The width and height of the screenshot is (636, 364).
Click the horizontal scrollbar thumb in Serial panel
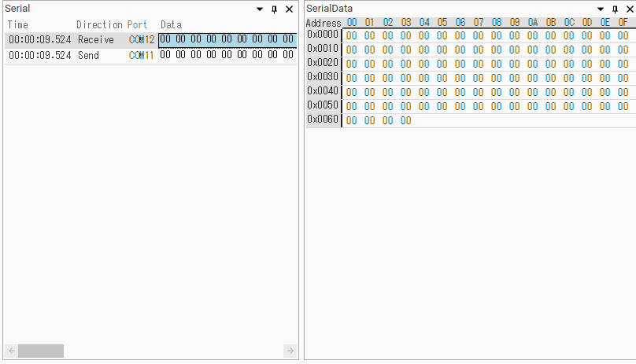tap(41, 351)
